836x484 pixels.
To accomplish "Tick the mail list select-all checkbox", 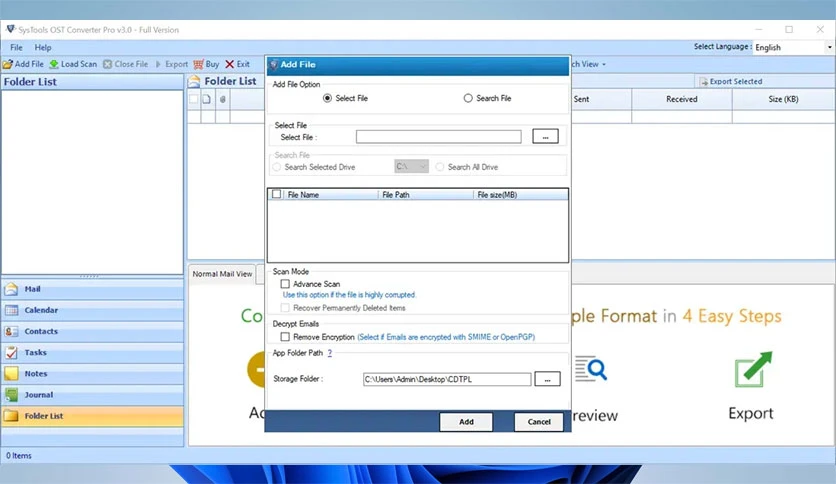I will (x=194, y=99).
